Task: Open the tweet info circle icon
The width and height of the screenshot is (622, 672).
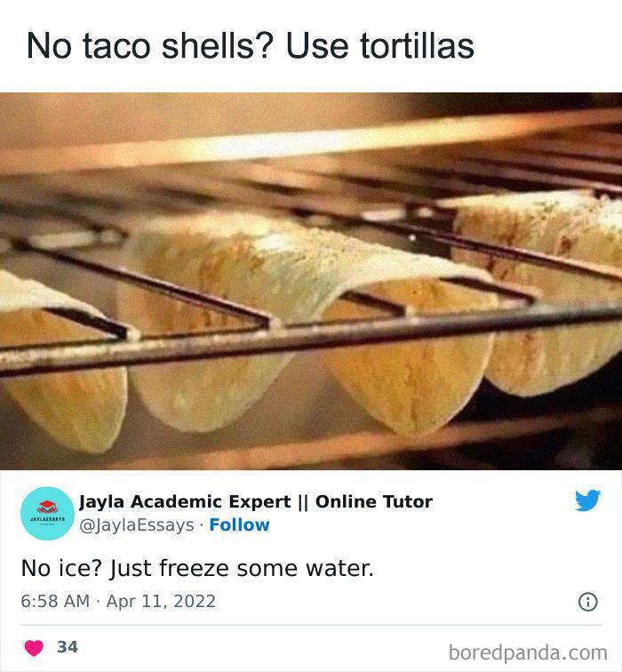Action: coord(587,602)
